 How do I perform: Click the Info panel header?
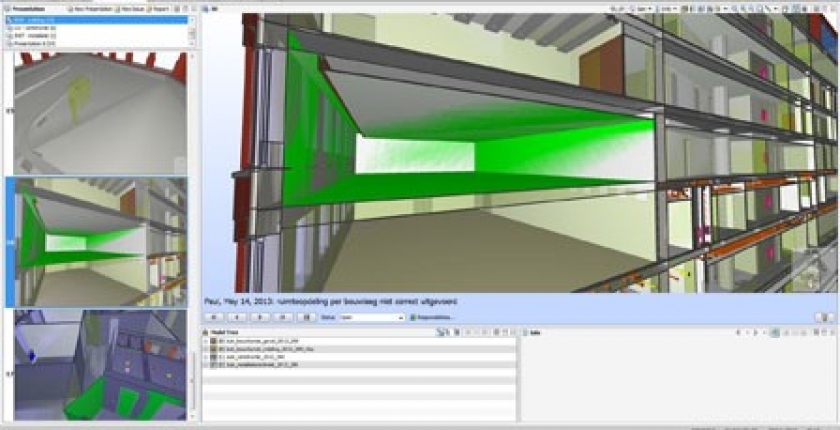(x=535, y=332)
